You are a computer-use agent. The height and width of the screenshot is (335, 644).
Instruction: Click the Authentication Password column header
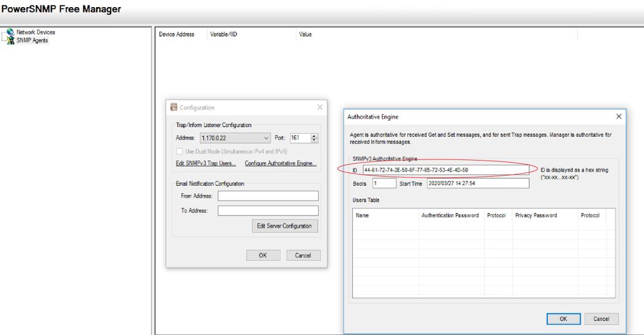pyautogui.click(x=451, y=216)
